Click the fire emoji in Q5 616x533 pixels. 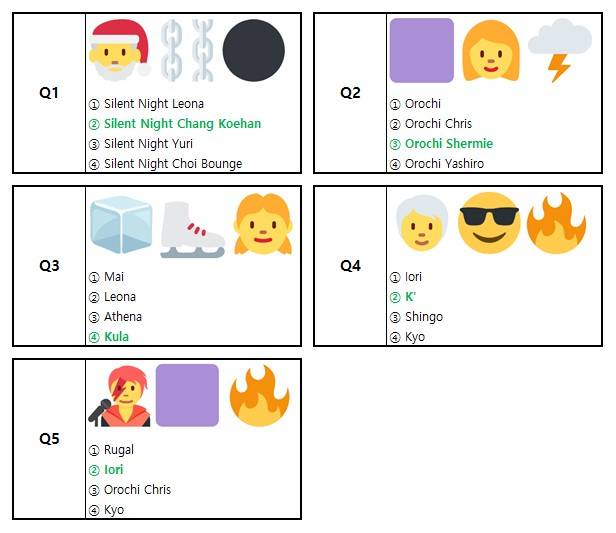(x=259, y=396)
